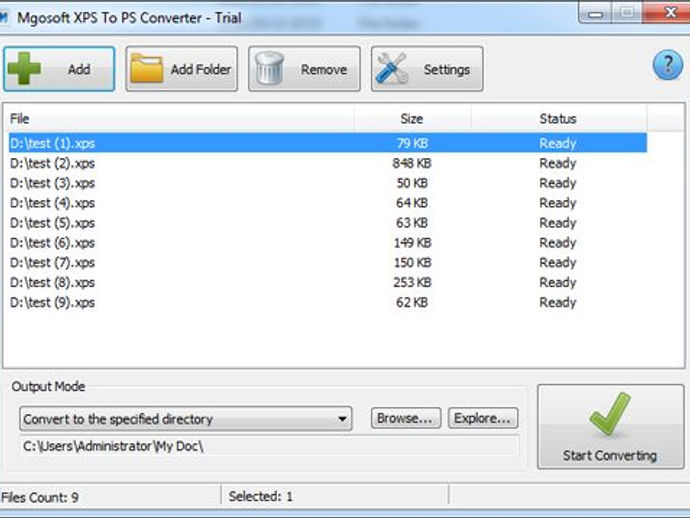The width and height of the screenshot is (690, 518).
Task: Click the green plus Add button
Action: coord(59,69)
